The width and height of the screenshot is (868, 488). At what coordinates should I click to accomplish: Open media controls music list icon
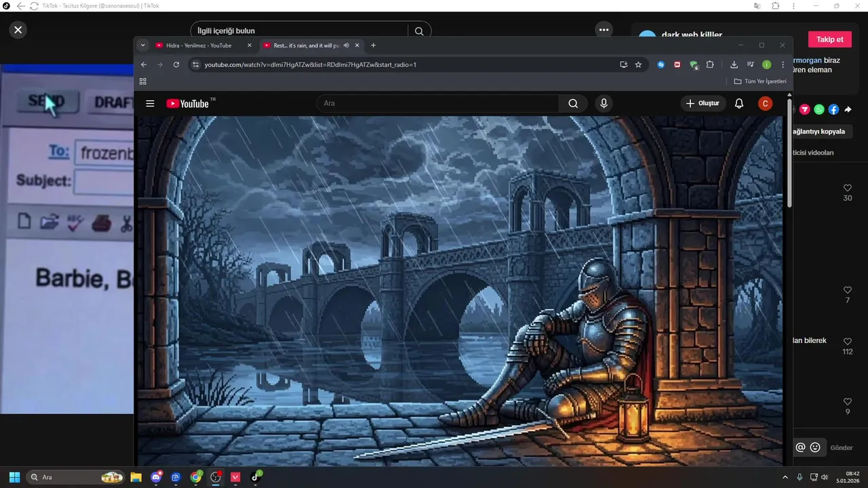click(750, 64)
